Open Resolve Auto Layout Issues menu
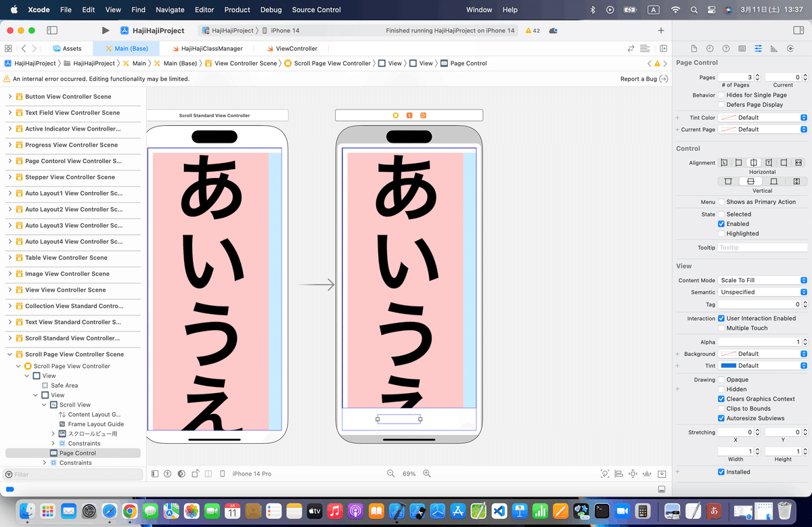This screenshot has width=812, height=527. click(646, 474)
